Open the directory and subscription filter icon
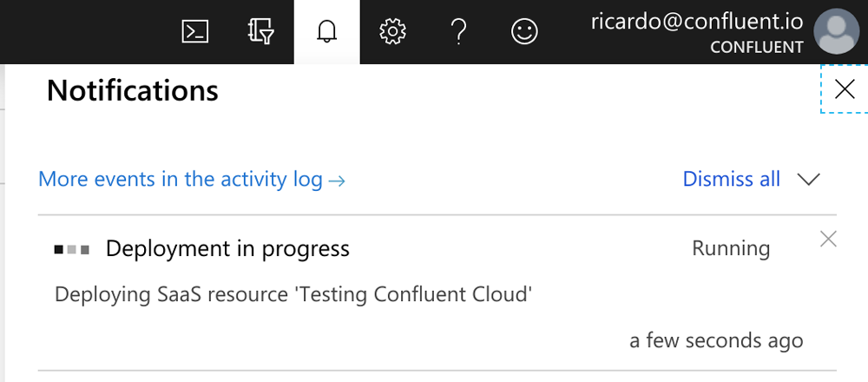 click(261, 31)
